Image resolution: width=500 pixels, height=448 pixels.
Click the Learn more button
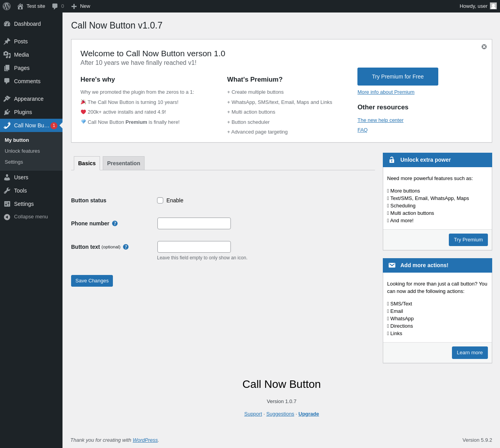click(470, 353)
